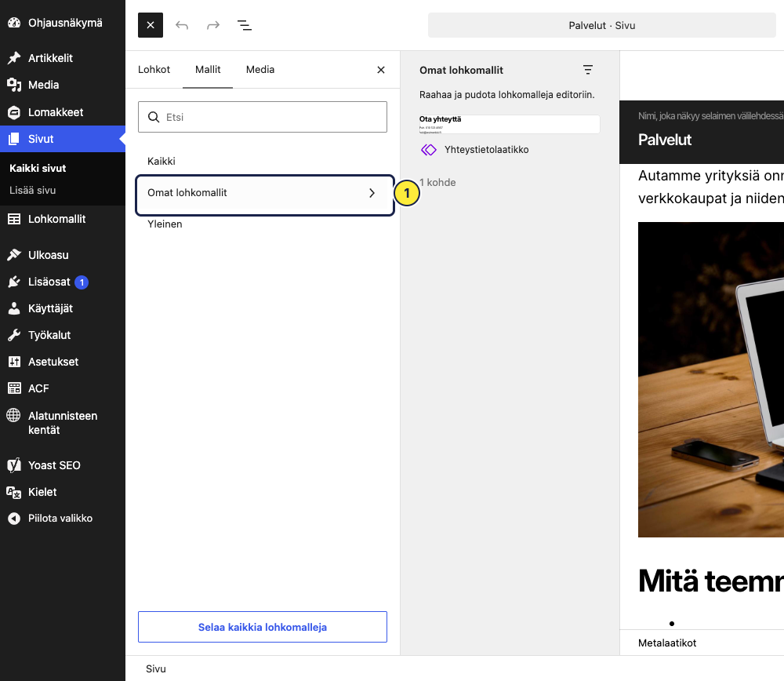This screenshot has height=681, width=784.
Task: Select the Yleinen pattern category
Action: (x=165, y=224)
